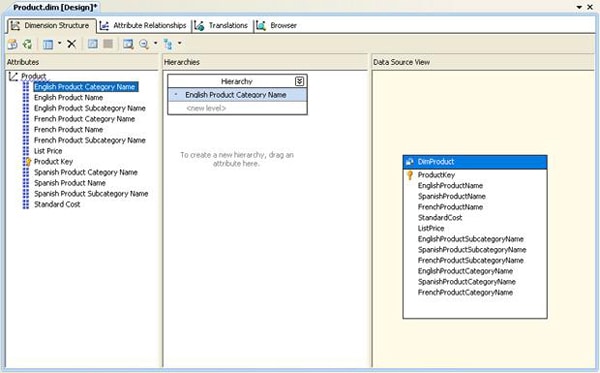This screenshot has width=600, height=373.
Task: Select the Product.dim [Design] document tab
Action: (x=55, y=7)
